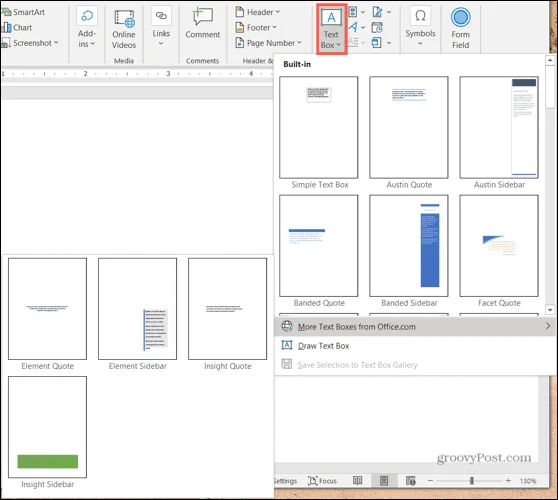Screen dimensions: 558x500
Task: Expand the Object dropdown arrow
Action: pos(389,43)
